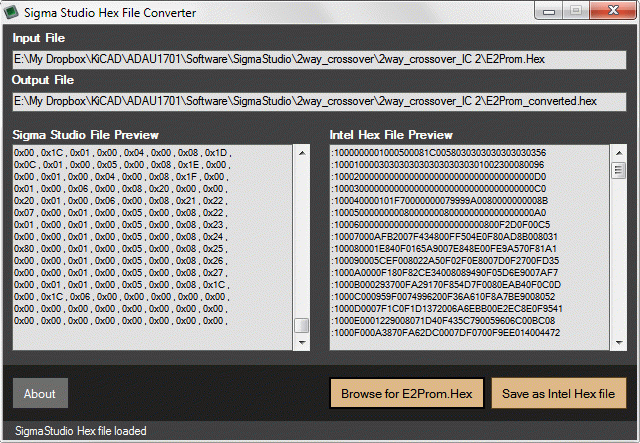Click the Sigma preview line ending 0x1D
This screenshot has width=640, height=443.
pos(122,153)
